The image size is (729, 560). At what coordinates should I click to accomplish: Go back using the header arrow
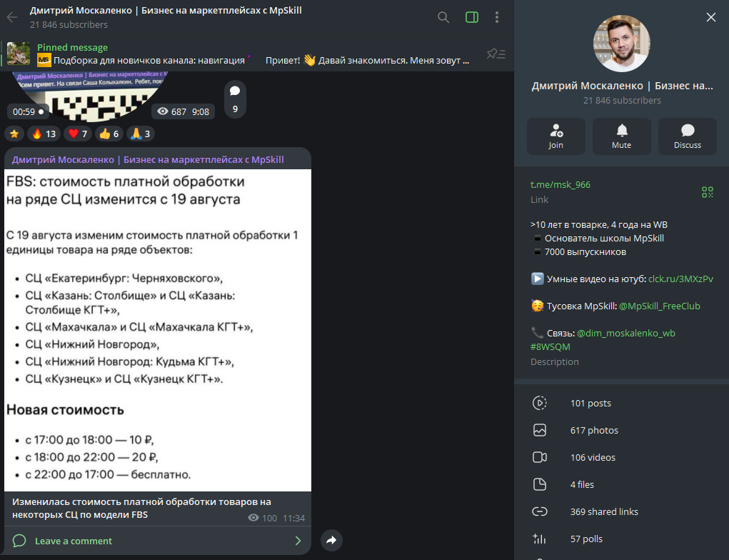coord(12,18)
